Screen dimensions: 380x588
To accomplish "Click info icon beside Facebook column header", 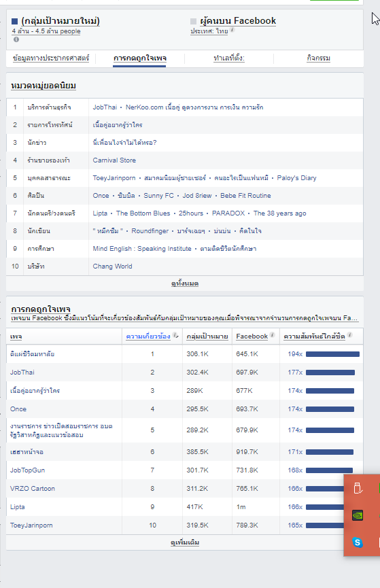I will 273,335.
